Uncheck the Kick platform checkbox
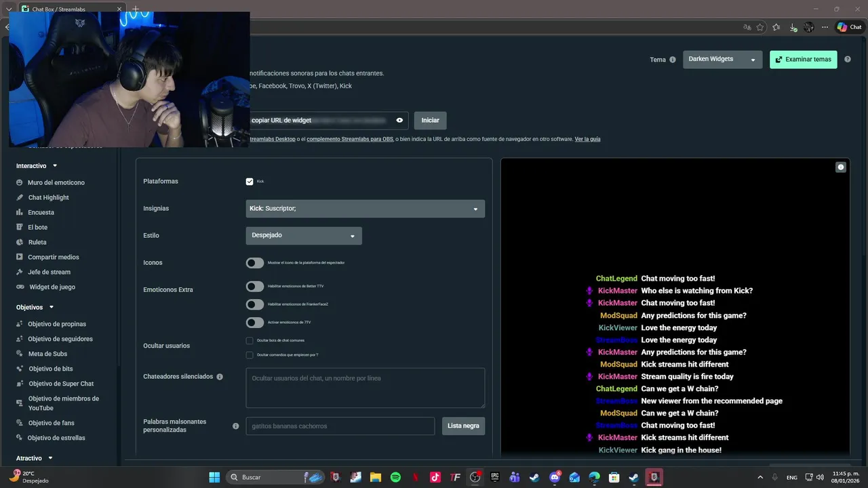 coord(250,182)
